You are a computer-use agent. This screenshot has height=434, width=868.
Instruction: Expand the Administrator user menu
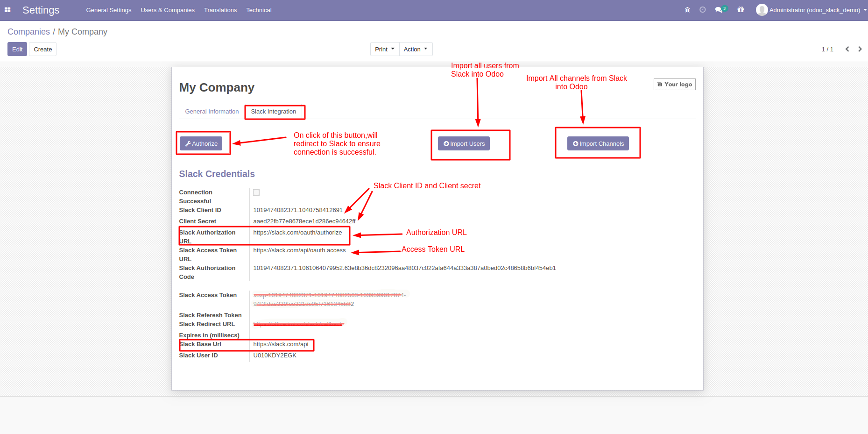(x=811, y=10)
